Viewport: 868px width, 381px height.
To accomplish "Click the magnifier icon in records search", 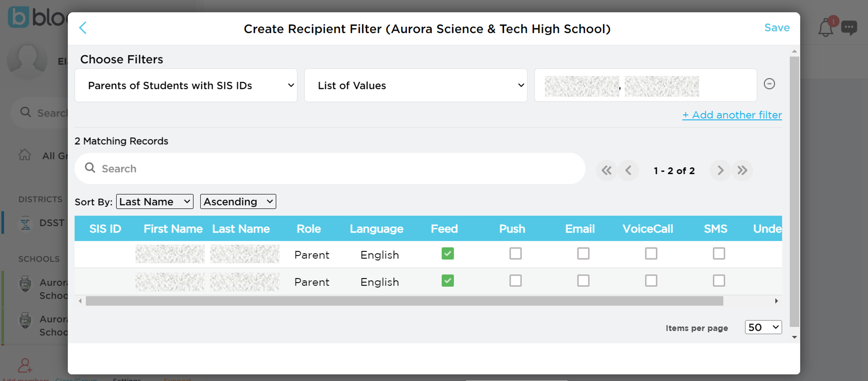I will [x=90, y=168].
